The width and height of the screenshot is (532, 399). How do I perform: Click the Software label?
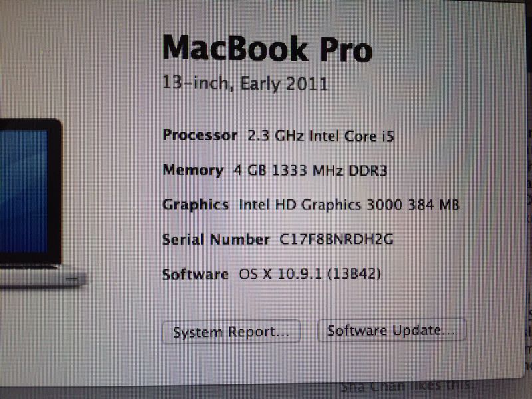coord(196,274)
